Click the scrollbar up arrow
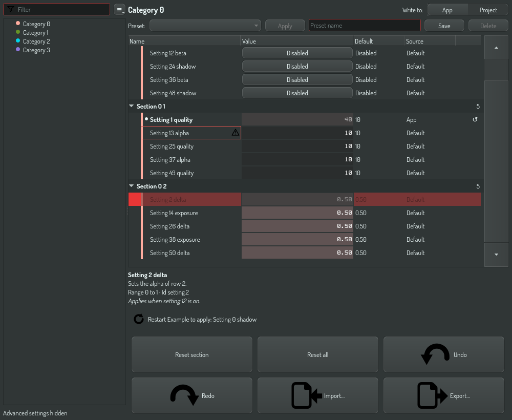 (x=496, y=48)
